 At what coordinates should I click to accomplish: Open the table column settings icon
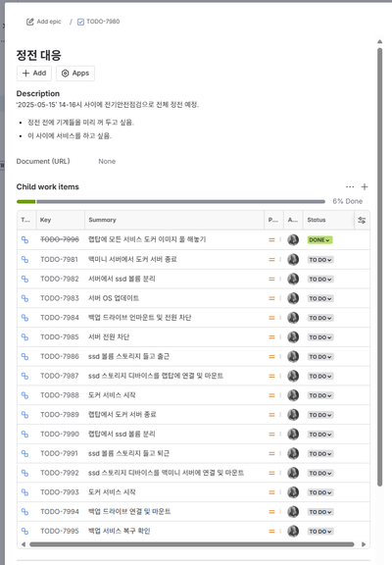click(362, 220)
